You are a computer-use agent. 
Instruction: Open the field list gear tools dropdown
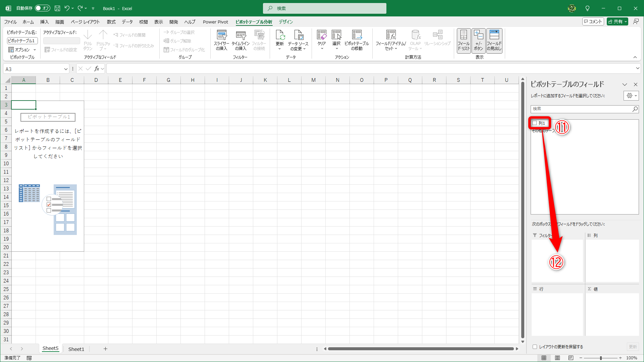click(x=631, y=96)
